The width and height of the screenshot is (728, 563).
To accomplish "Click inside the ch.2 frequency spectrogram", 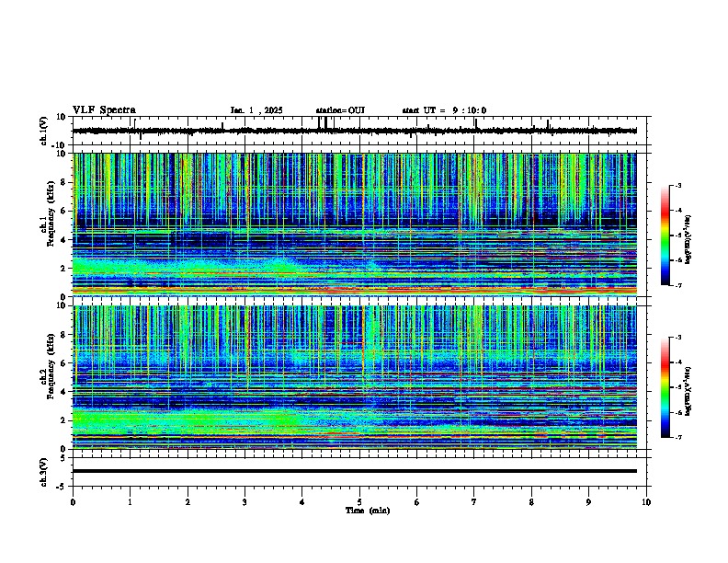I will click(x=355, y=377).
